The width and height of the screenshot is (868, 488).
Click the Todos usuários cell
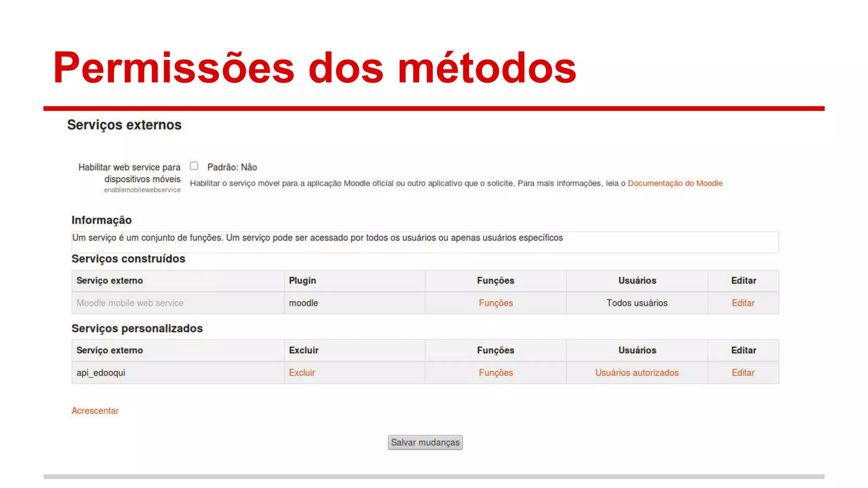click(637, 303)
